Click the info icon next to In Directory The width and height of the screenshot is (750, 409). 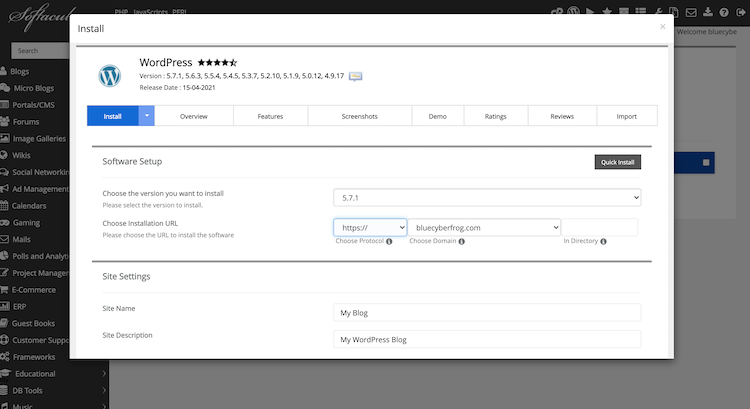point(603,242)
